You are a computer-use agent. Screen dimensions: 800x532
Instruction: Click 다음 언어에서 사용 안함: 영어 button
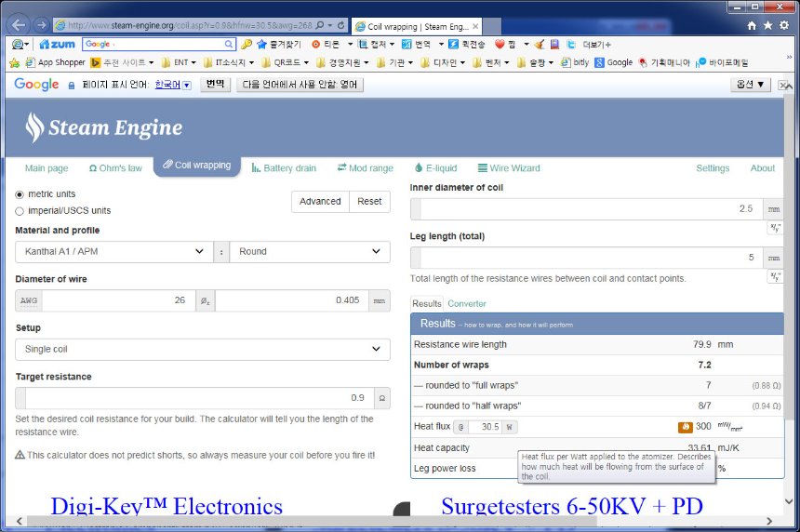pos(300,85)
